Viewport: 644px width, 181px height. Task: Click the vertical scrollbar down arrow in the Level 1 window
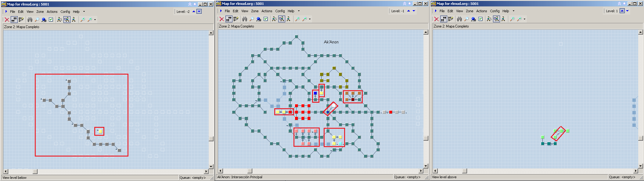click(x=640, y=166)
